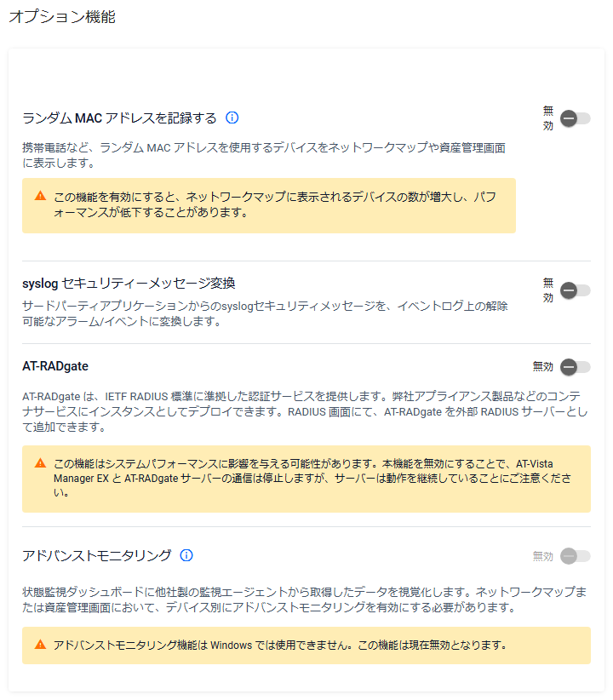Show info tooltip for アドバンストモニタリング
This screenshot has height=700, width=613.
tap(186, 555)
